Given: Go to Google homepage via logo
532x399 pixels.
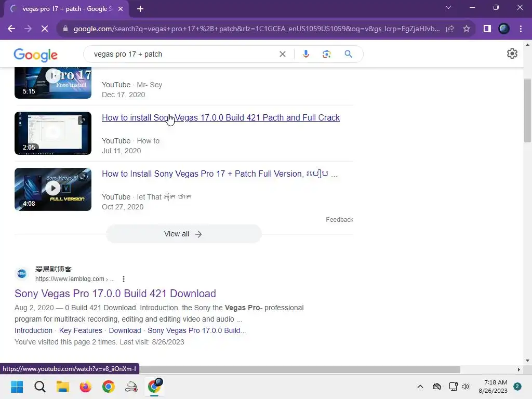Looking at the screenshot, I should [36, 55].
